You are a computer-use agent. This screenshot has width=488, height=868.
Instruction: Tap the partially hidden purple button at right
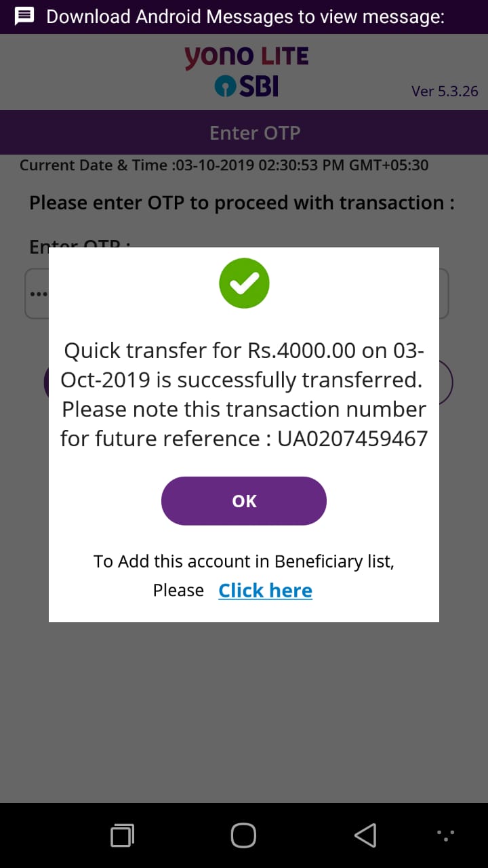445,382
